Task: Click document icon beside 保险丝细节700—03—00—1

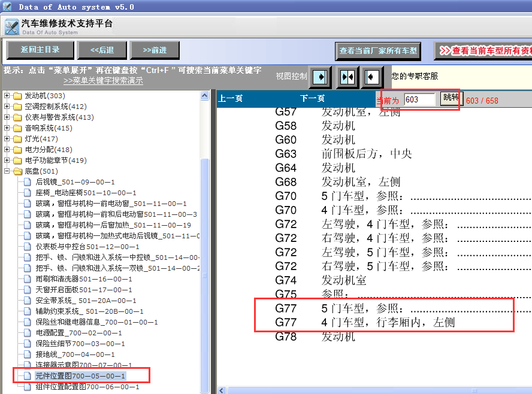Action: pos(28,344)
